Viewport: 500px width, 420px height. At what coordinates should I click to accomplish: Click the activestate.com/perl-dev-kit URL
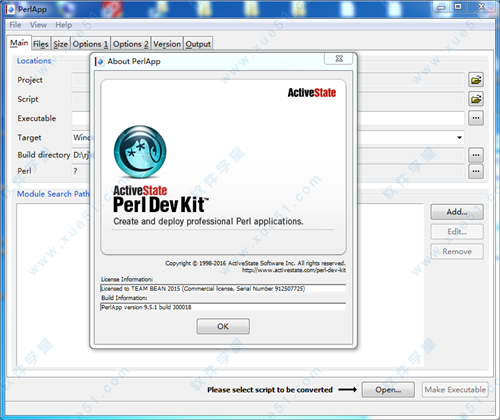coord(294,270)
